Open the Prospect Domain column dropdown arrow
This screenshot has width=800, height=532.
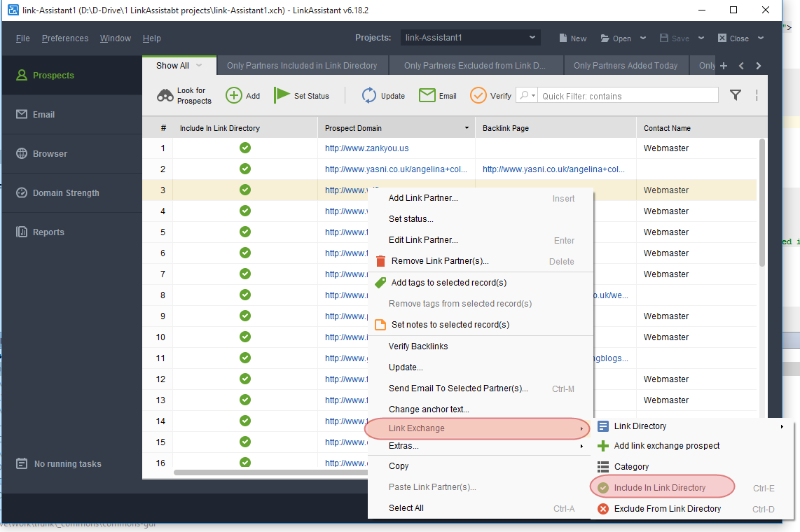point(467,128)
